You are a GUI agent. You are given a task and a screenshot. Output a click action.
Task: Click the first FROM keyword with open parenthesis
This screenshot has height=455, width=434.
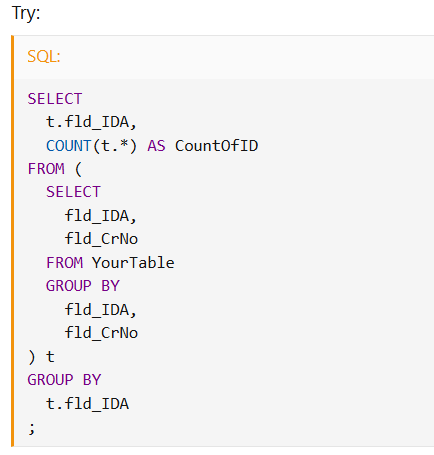click(x=55, y=169)
